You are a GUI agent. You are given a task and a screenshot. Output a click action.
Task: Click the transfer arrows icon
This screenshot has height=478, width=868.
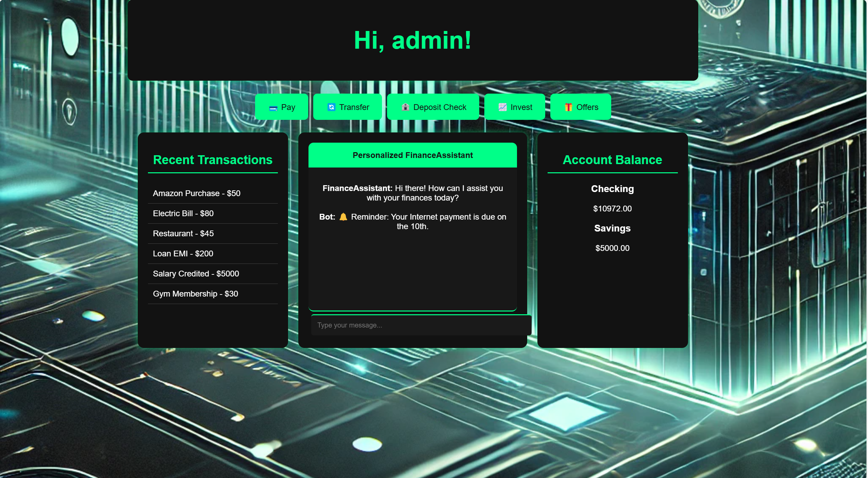tap(331, 107)
